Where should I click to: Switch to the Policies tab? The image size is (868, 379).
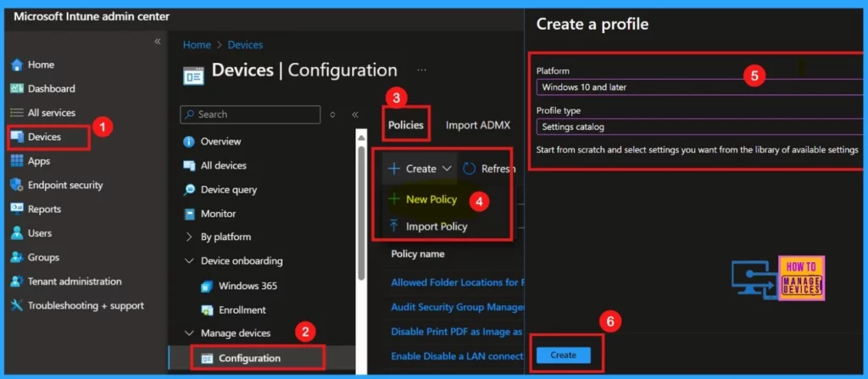tap(406, 125)
